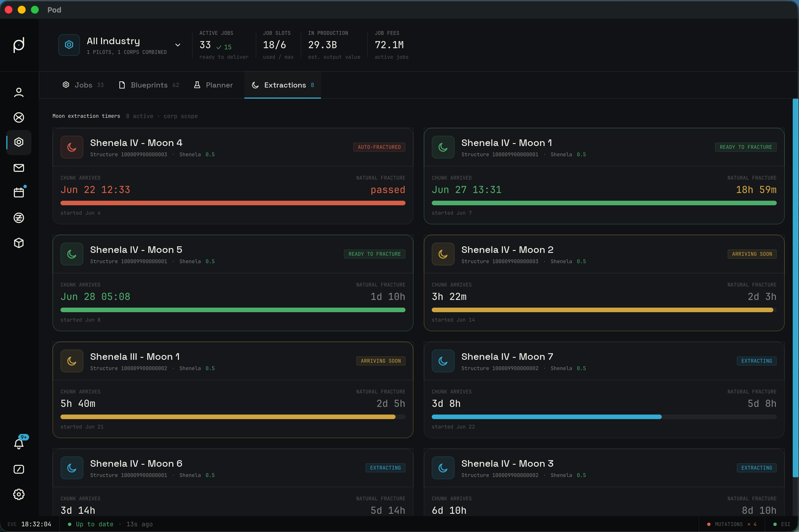Click the Jun 28 05:08 chunk arrived time
This screenshot has height=532, width=799.
tap(95, 297)
